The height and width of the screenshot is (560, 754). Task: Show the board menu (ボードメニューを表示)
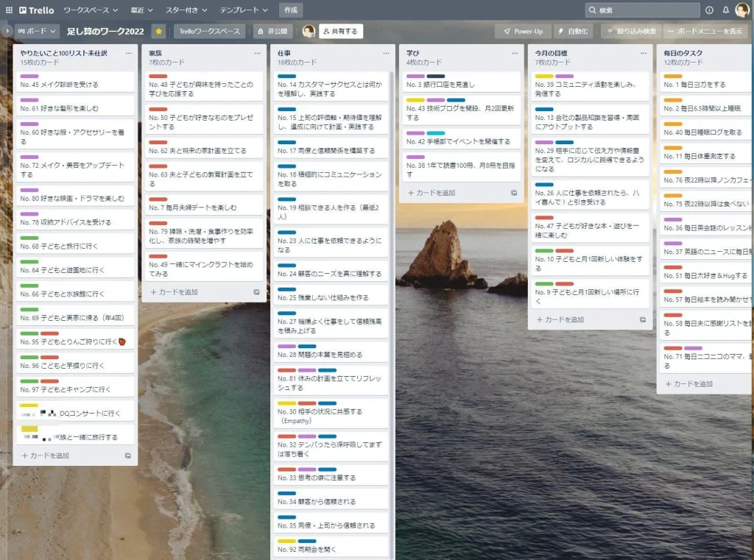point(705,32)
